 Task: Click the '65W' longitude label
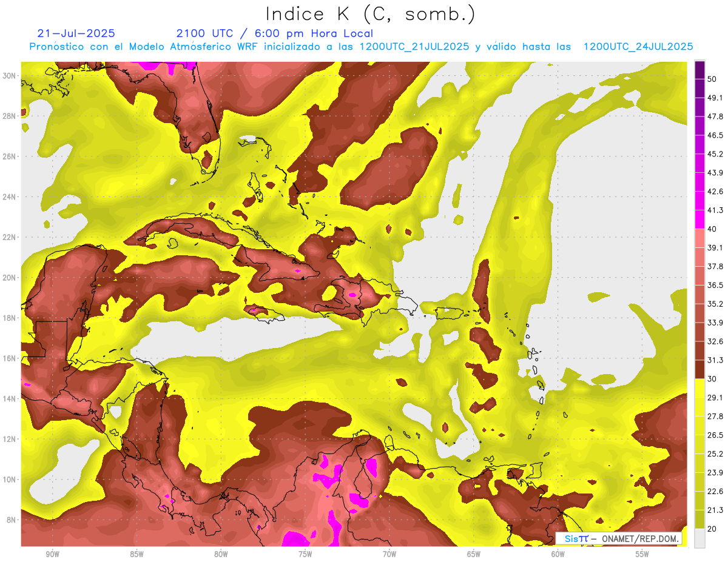(474, 554)
